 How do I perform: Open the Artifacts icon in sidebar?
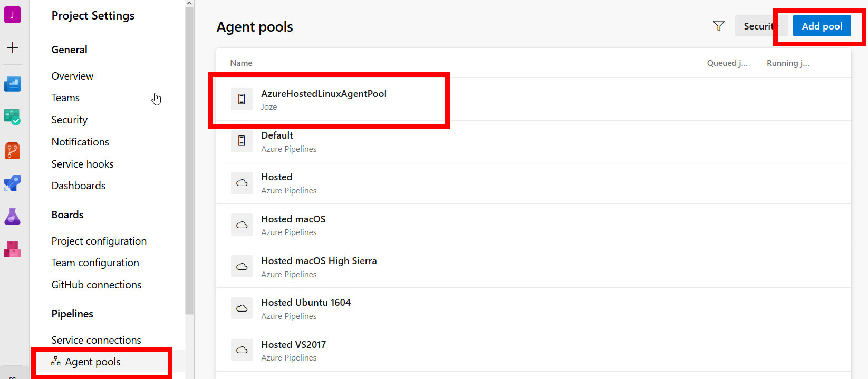pos(12,249)
